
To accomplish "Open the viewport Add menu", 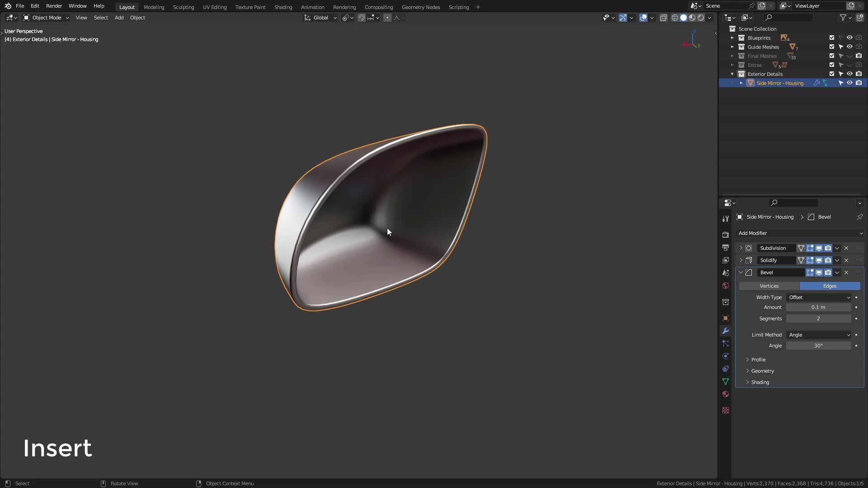I will (119, 18).
